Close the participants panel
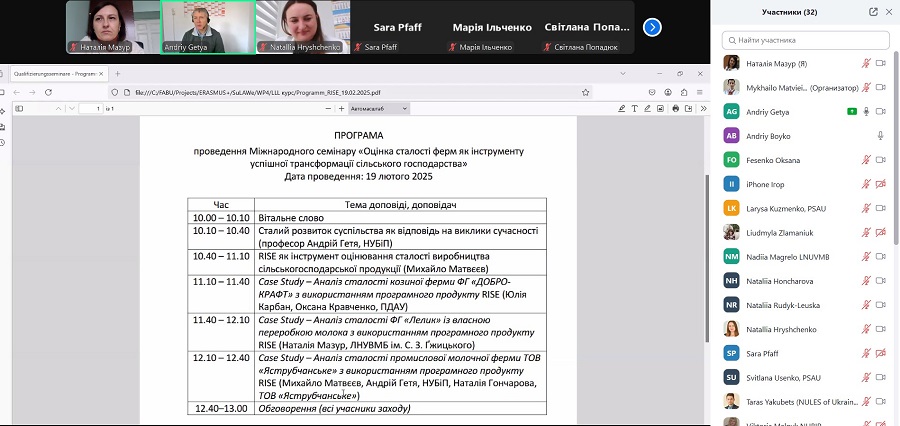Screen dimensions: 900x426 point(889,12)
